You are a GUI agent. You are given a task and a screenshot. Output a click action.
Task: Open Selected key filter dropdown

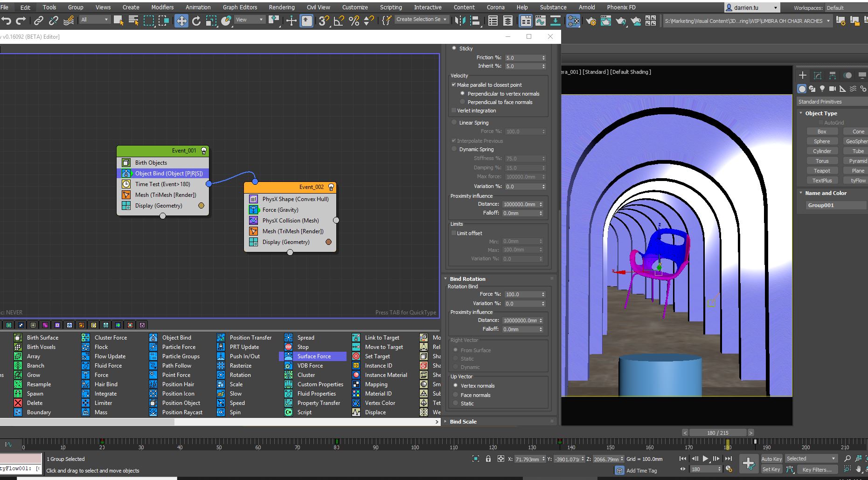[811, 459]
